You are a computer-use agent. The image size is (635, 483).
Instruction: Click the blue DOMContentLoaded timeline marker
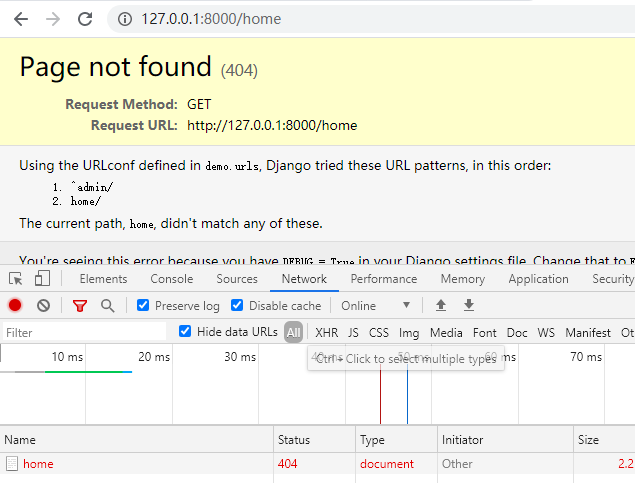(407, 395)
